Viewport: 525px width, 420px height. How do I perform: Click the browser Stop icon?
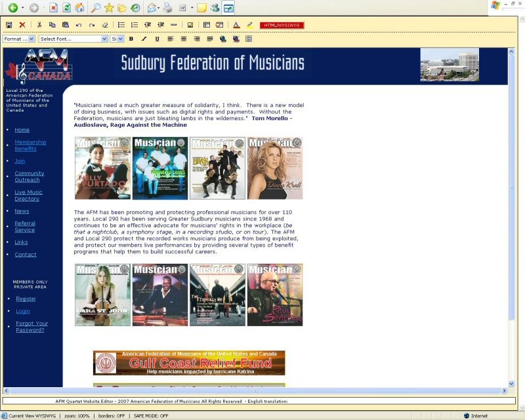(x=53, y=7)
